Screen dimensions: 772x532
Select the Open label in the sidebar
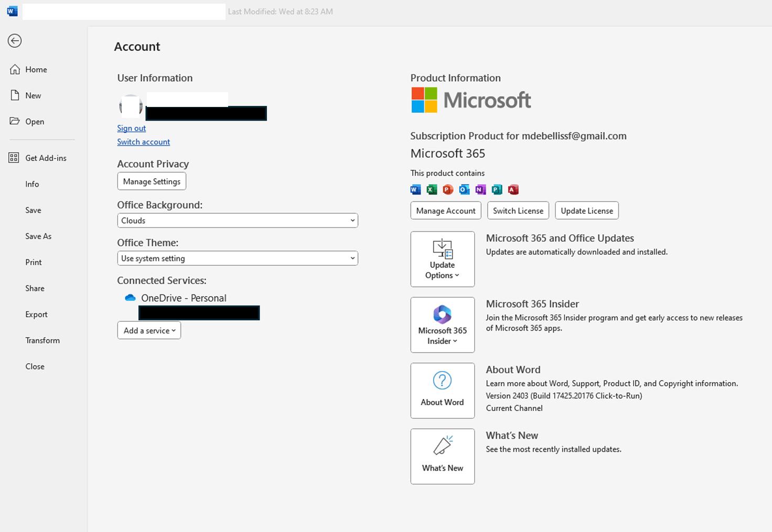(35, 122)
